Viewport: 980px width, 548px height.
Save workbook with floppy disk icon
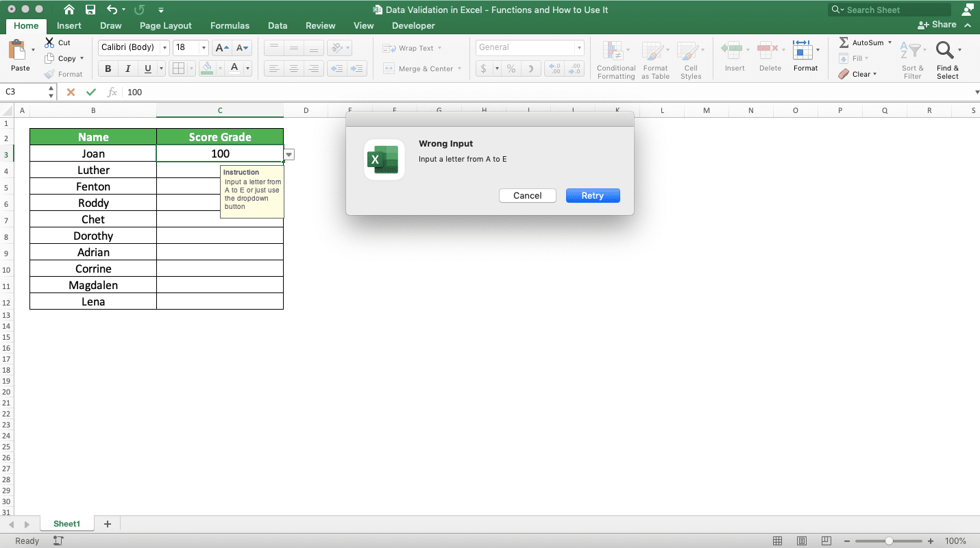point(90,10)
